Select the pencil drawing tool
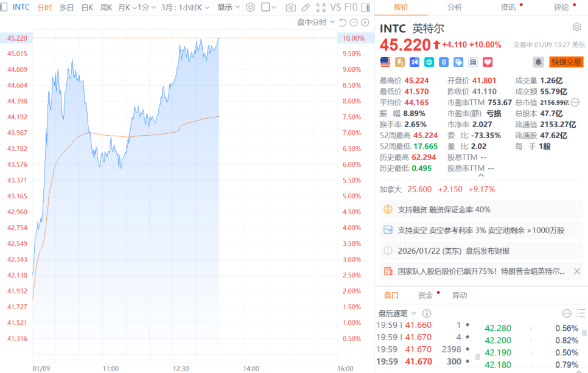This screenshot has height=373, width=588. coord(306,7)
